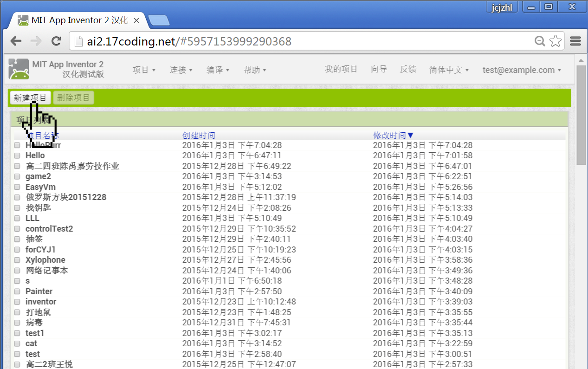
Task: Close the MIT App Inventor 2 tab
Action: coord(136,20)
